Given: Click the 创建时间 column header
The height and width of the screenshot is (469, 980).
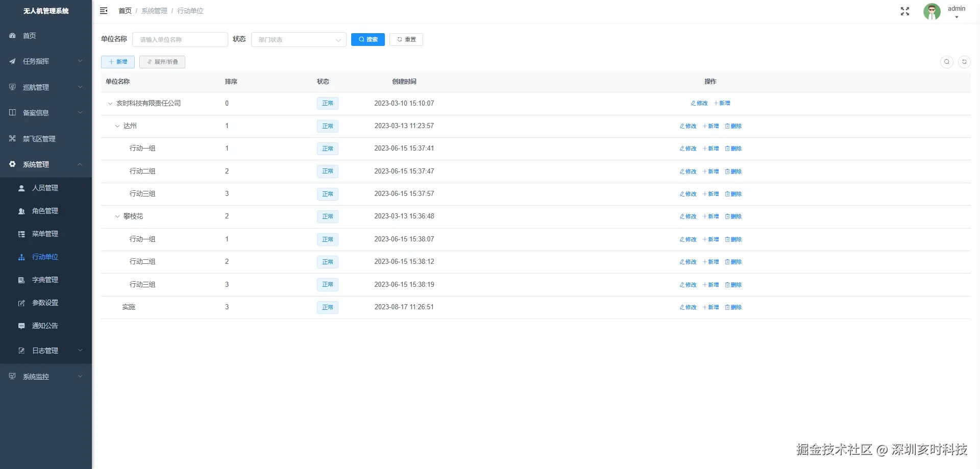Looking at the screenshot, I should click(404, 82).
